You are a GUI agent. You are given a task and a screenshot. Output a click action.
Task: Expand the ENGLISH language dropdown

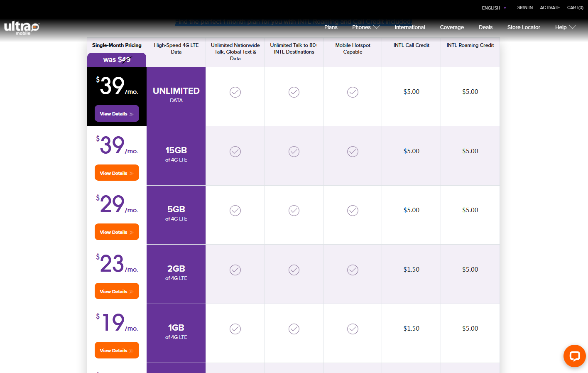pyautogui.click(x=494, y=8)
